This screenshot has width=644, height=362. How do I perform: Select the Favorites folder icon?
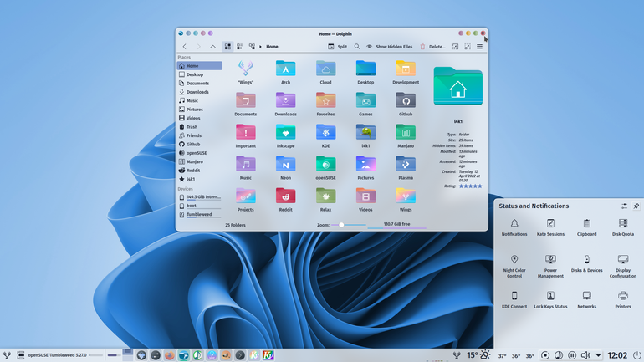click(325, 101)
